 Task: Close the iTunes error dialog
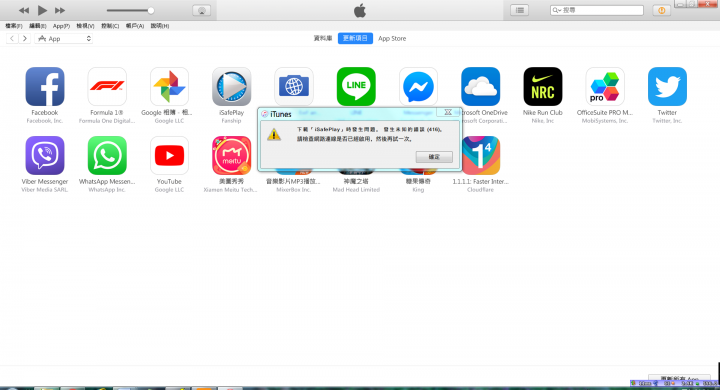coord(448,113)
